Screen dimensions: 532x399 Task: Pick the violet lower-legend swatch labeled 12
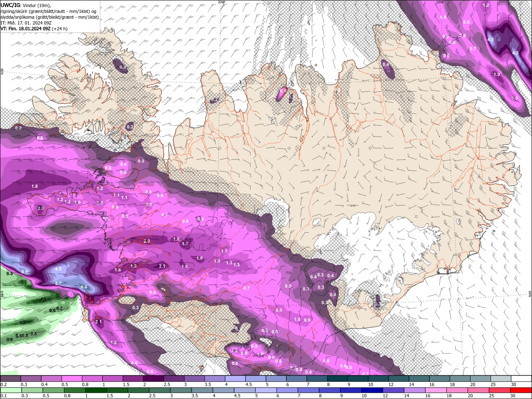point(394,390)
